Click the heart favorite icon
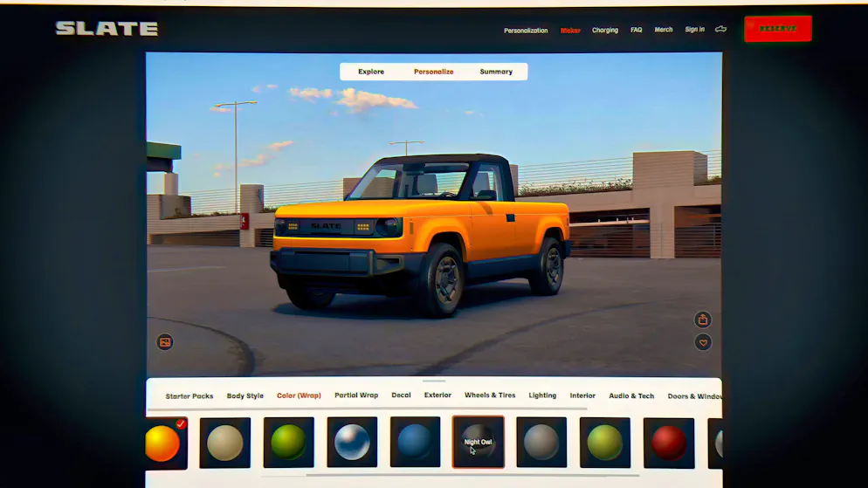 [703, 342]
